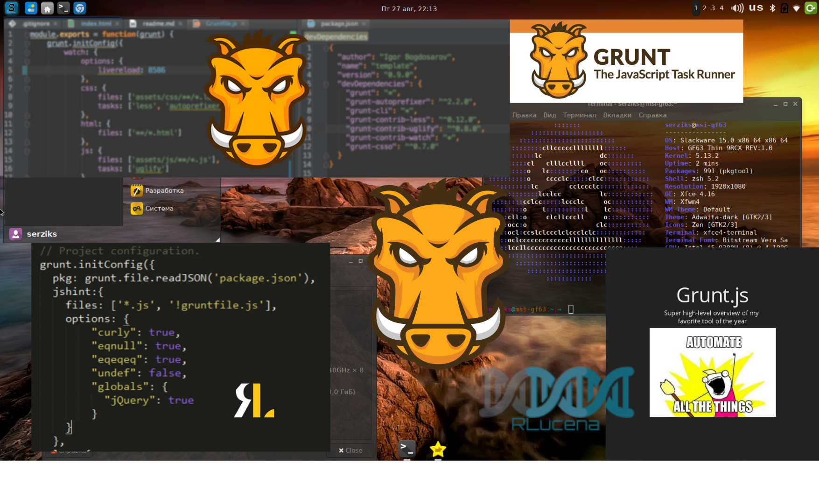This screenshot has width=819, height=504.
Task: Click the 'Shell: zsh 5.2' line in Terminal
Action: pyautogui.click(x=692, y=179)
